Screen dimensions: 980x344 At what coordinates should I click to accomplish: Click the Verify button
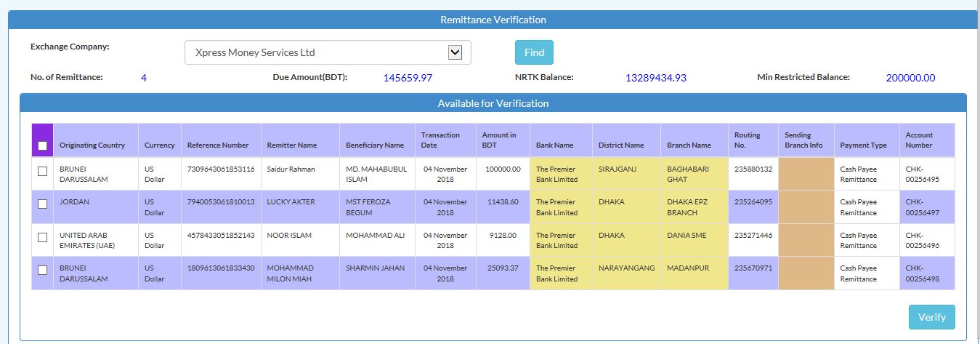pos(931,317)
